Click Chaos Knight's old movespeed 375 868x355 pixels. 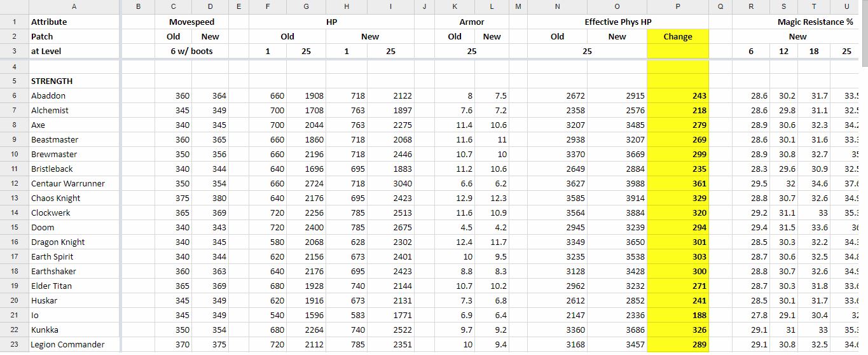pos(174,198)
